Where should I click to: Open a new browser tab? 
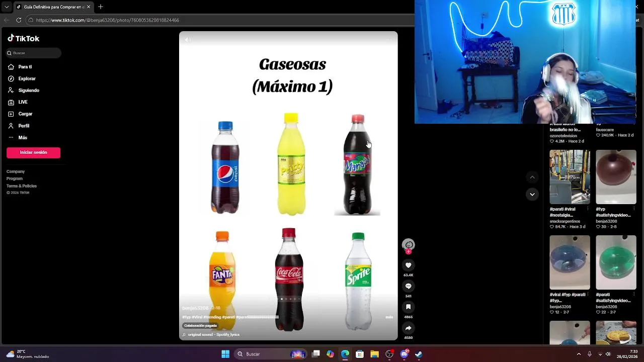[x=101, y=7]
